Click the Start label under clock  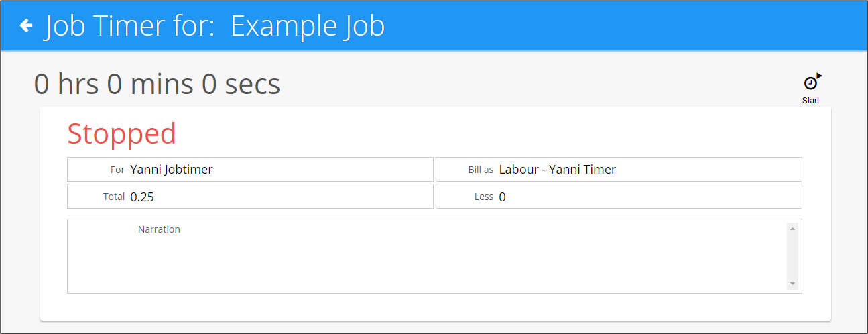811,101
